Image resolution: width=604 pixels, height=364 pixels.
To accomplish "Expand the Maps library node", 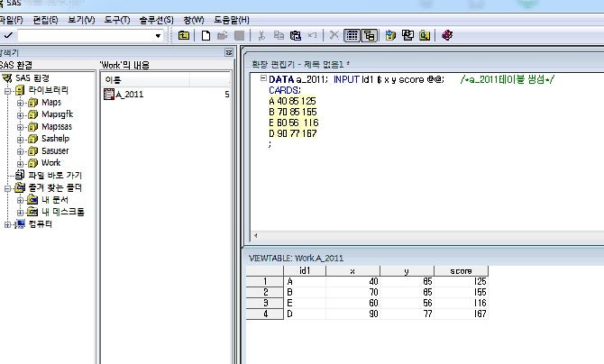I will pos(20,103).
